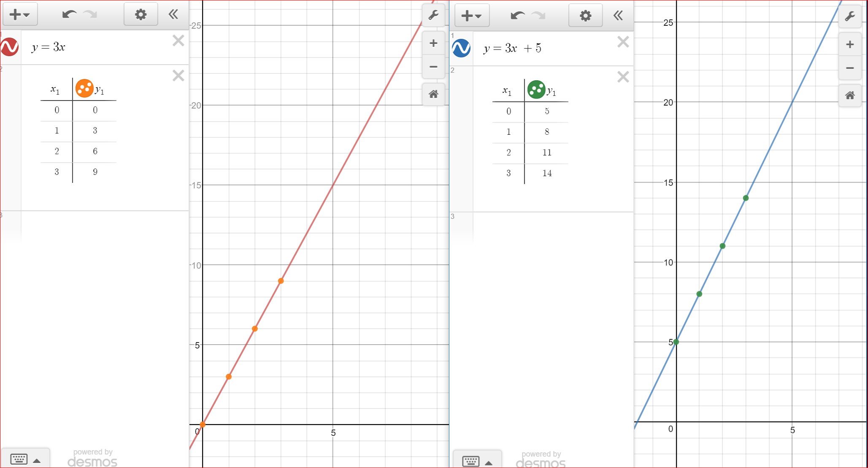The width and height of the screenshot is (868, 468).
Task: Expand the keypad arrow in left calculator
Action: 37,461
